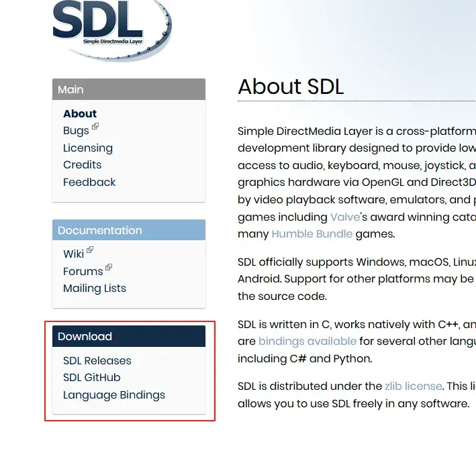Viewport: 476px width, 467px height.
Task: Go to the Licensing page
Action: point(88,148)
